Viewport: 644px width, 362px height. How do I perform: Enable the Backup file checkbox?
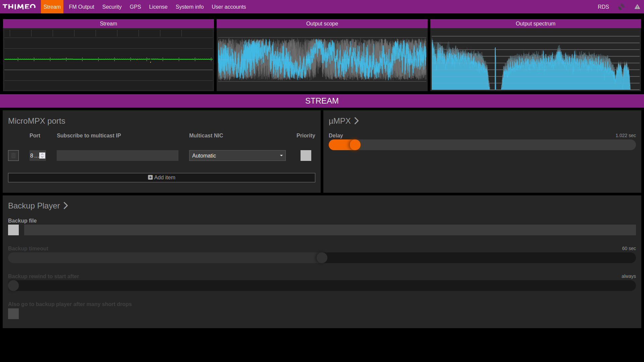[13, 230]
